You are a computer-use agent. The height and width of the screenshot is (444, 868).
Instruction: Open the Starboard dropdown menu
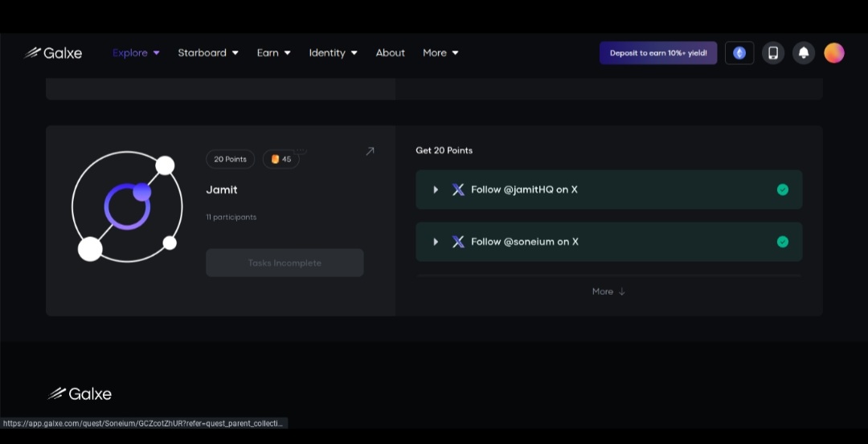coord(208,53)
